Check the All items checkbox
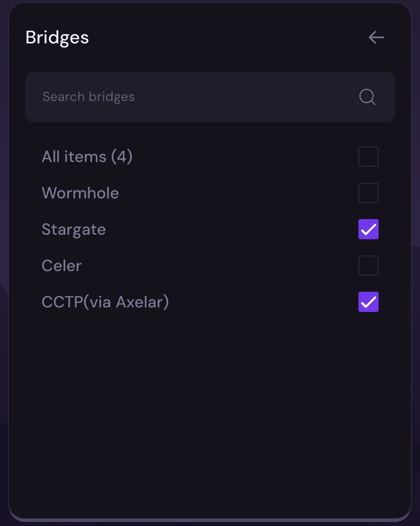The width and height of the screenshot is (420, 526). coord(369,156)
